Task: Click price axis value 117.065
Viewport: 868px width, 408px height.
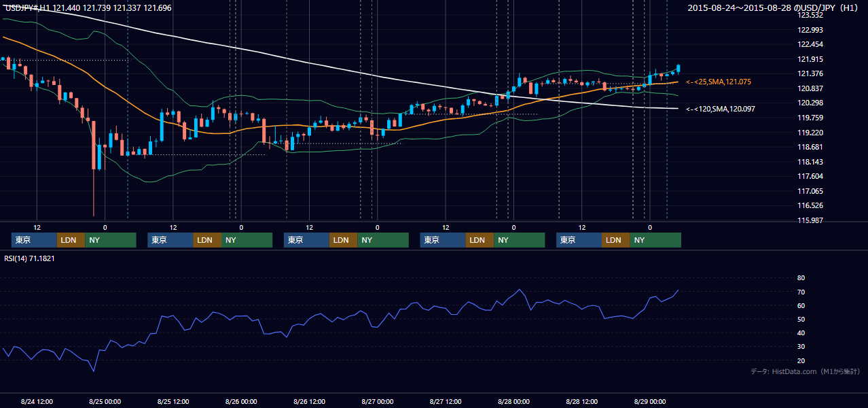Action: [x=810, y=191]
